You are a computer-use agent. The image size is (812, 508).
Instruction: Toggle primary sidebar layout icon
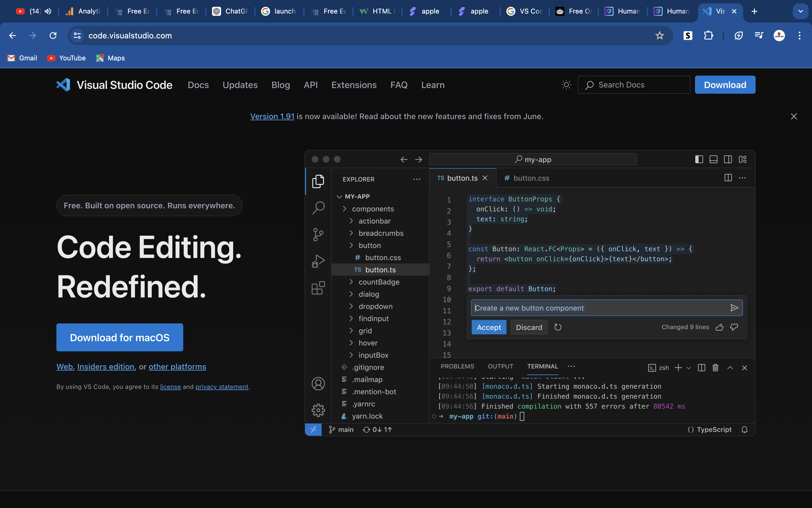[x=699, y=159]
